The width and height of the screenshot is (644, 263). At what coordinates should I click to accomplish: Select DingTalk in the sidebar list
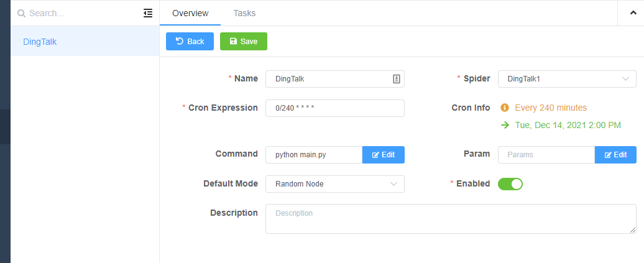tap(40, 42)
